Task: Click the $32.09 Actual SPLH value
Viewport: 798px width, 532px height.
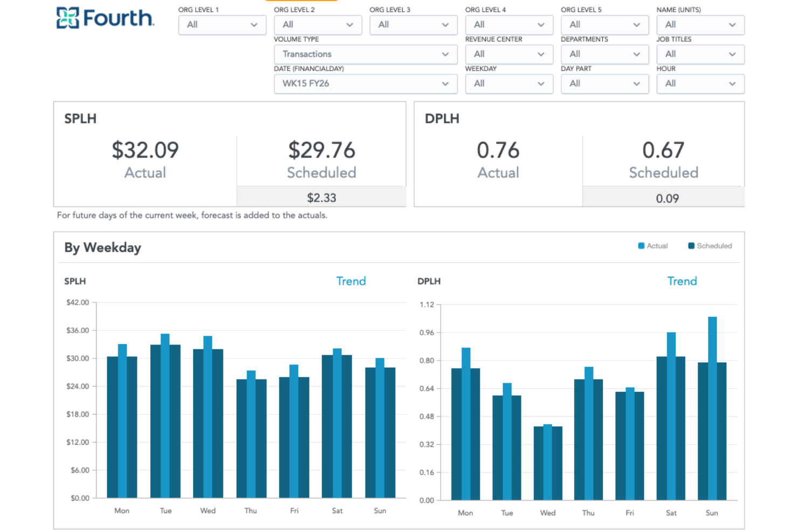Action: (x=145, y=150)
